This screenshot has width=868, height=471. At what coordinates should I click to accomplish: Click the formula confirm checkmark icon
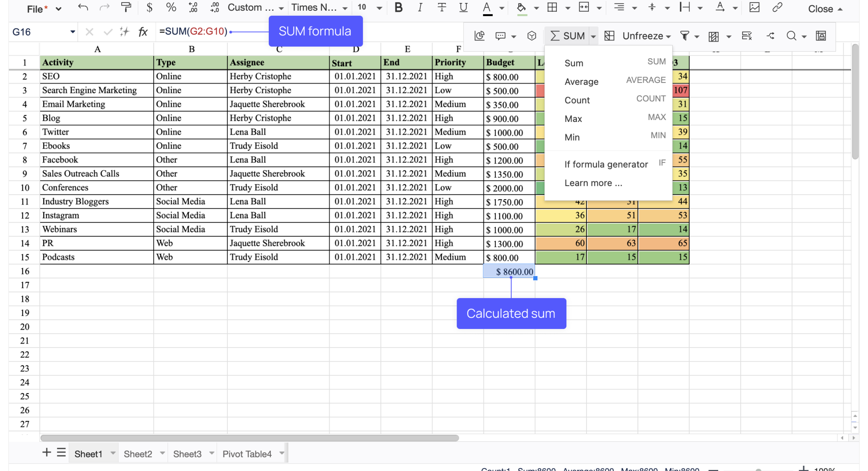(108, 32)
